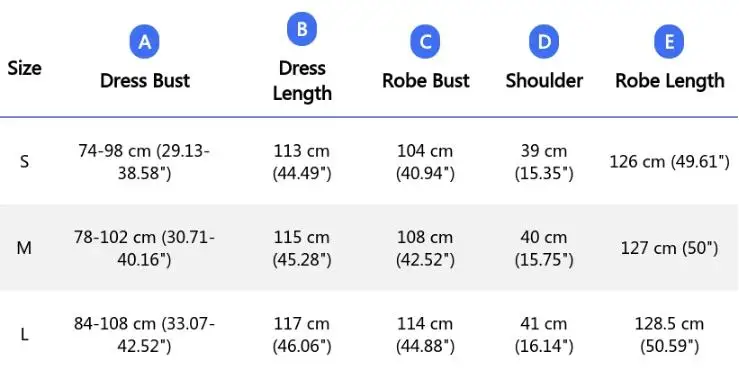Click the blue A badge icon
Image resolution: width=739 pixels, height=370 pixels.
point(145,41)
